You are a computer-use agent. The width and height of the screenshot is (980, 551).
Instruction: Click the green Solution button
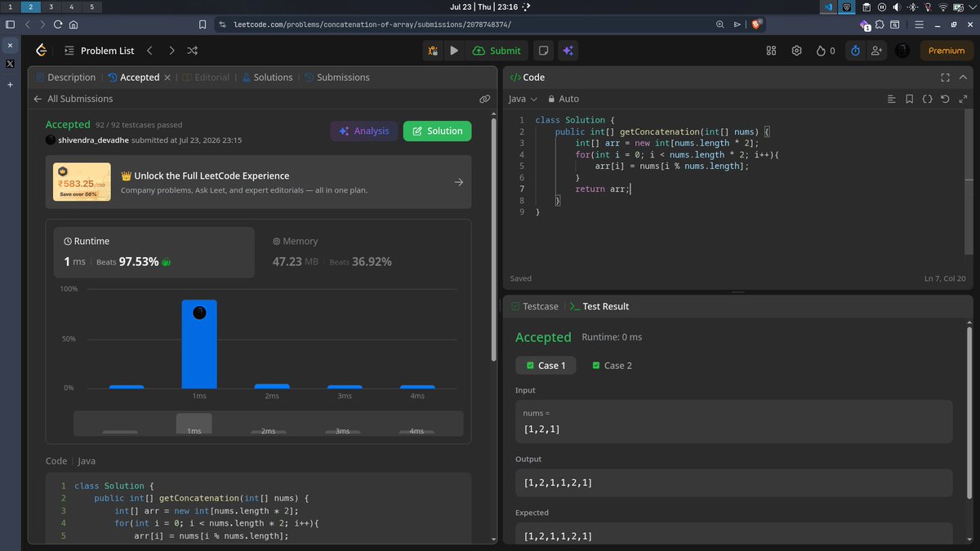(x=437, y=131)
